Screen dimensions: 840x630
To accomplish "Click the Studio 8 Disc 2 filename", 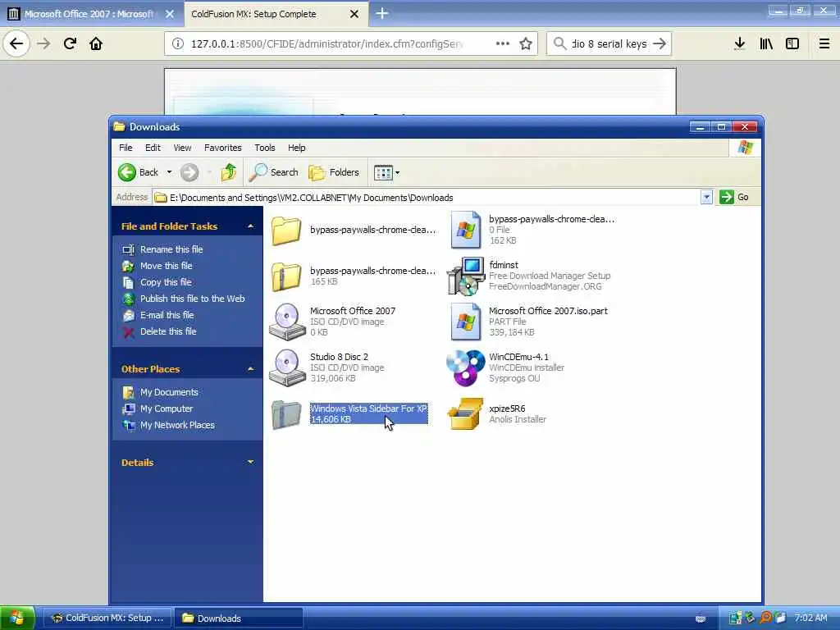I will tap(339, 357).
